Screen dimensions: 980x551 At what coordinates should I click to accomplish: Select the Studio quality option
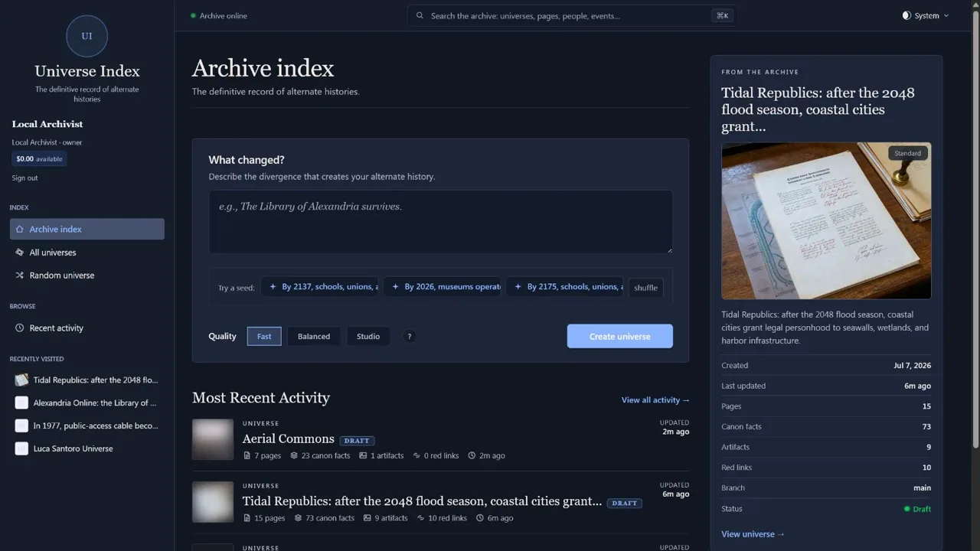368,336
